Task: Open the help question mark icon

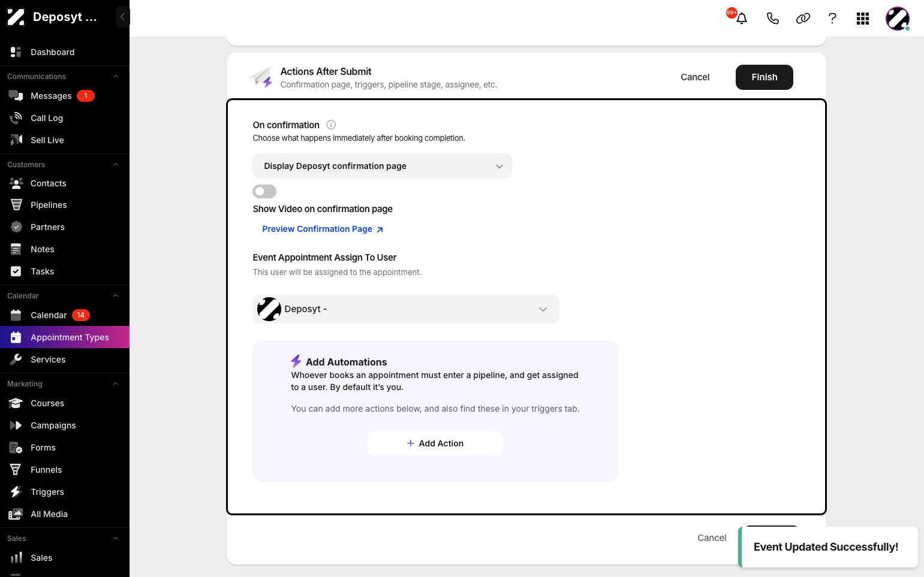Action: tap(832, 19)
